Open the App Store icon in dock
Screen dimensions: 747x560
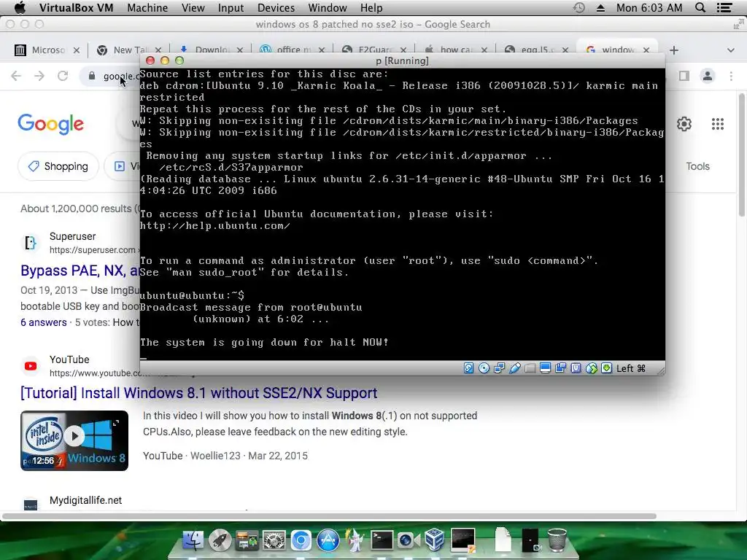click(328, 540)
